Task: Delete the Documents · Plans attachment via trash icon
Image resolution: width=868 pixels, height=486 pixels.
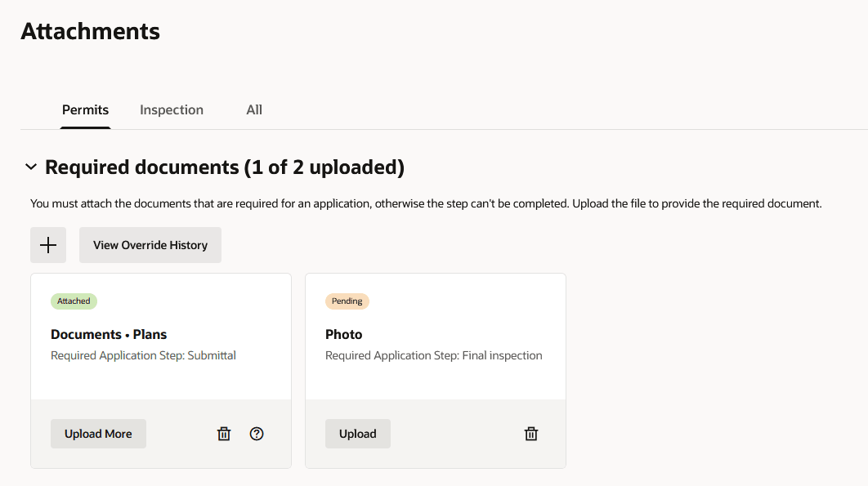Action: tap(224, 434)
